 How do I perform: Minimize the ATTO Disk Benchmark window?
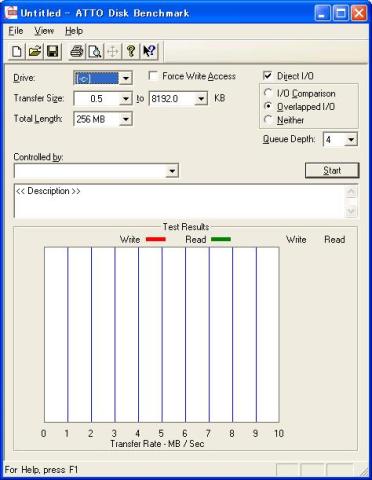pyautogui.click(x=322, y=13)
